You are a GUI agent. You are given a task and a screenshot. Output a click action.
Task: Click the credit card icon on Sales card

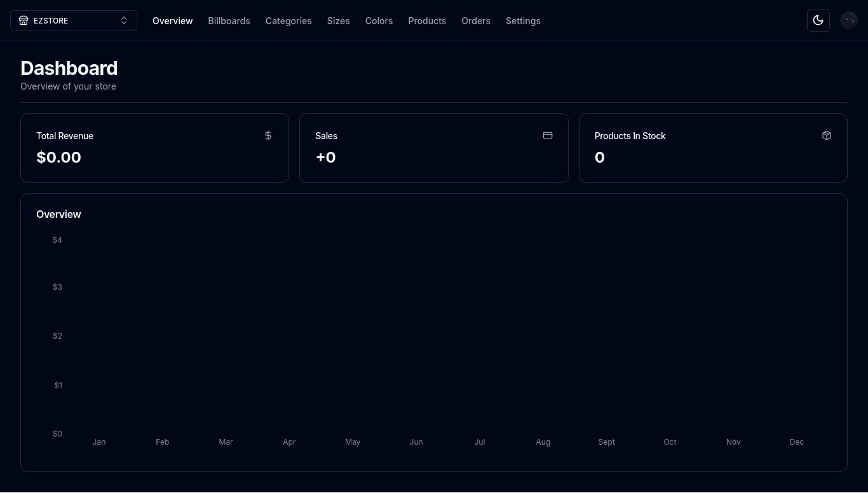coord(547,135)
